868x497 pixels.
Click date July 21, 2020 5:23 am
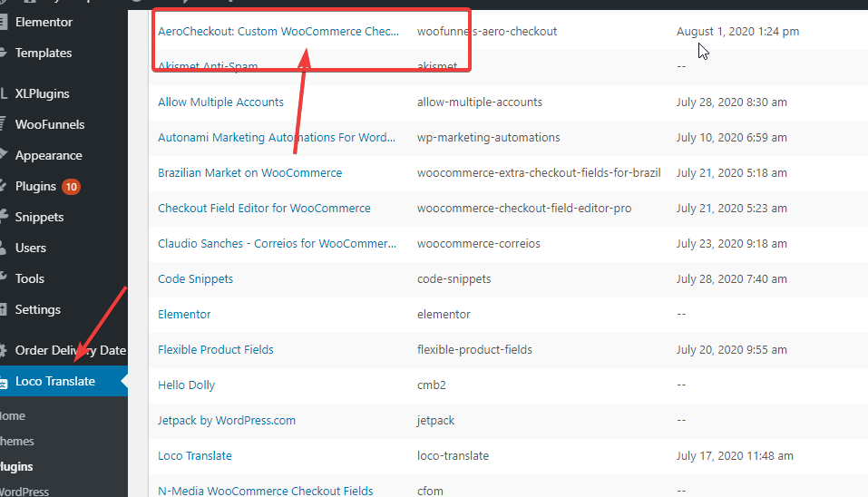coord(731,209)
